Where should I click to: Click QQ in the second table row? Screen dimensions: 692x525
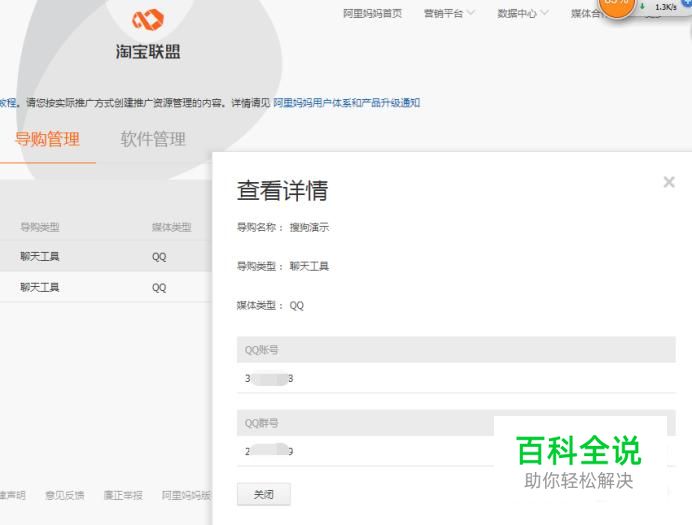point(159,288)
